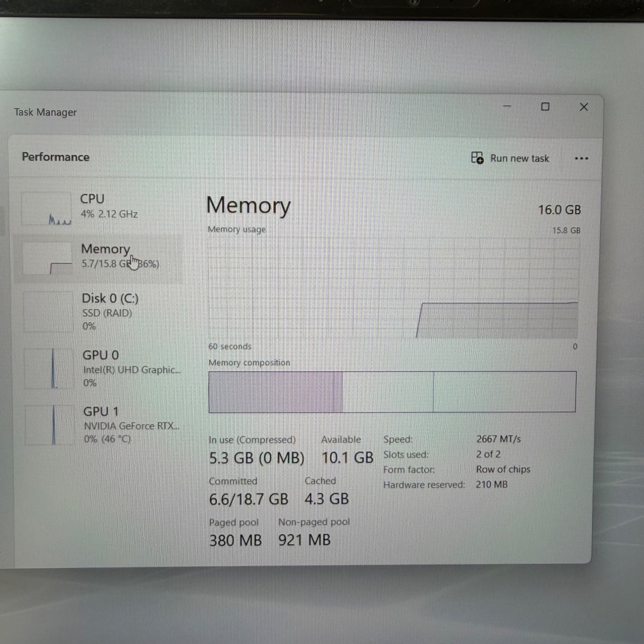Screen dimensions: 644x644
Task: Click the Performance tab heading
Action: (56, 157)
